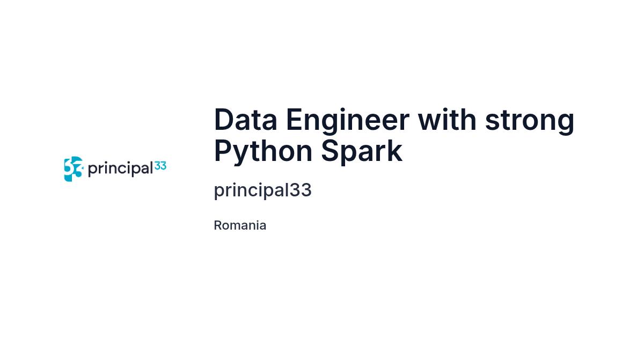Select the word Data in the title

click(245, 120)
